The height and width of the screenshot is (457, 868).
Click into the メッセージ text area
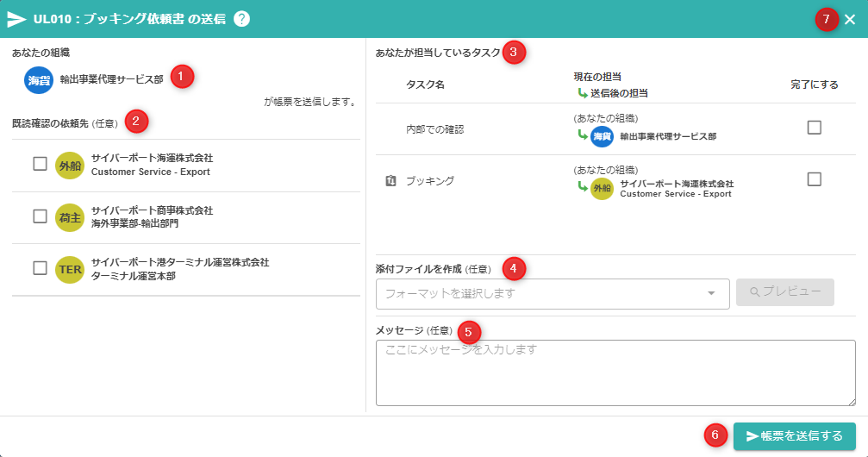click(x=615, y=372)
